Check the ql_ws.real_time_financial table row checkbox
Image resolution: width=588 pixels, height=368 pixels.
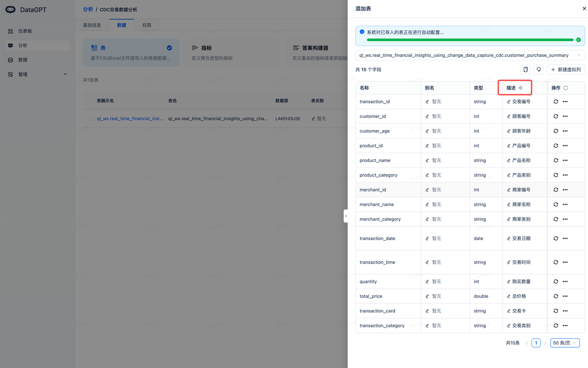pos(90,119)
